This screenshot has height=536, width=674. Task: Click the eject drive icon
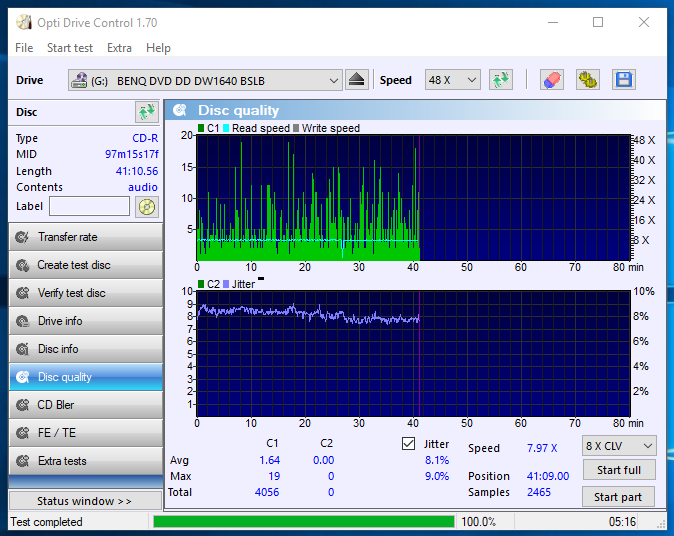[357, 80]
